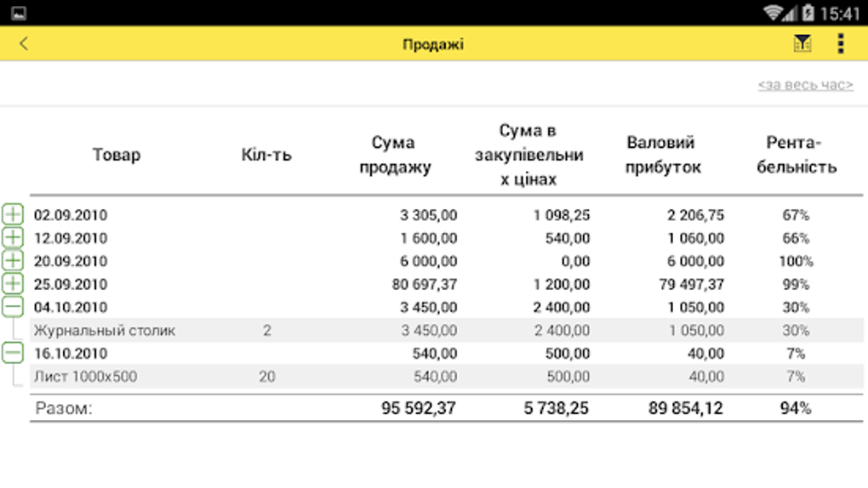The width and height of the screenshot is (868, 488).
Task: Select the date 16.10.2010
Action: [x=71, y=354]
